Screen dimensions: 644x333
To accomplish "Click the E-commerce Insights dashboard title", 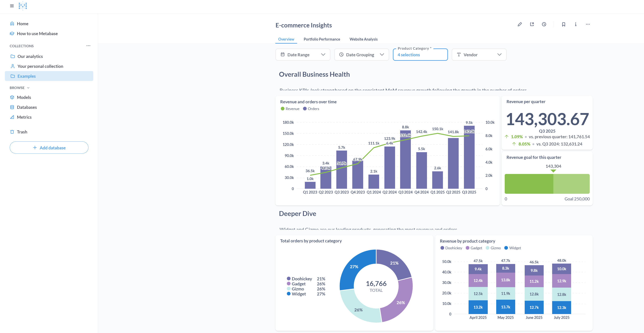I will (x=303, y=25).
